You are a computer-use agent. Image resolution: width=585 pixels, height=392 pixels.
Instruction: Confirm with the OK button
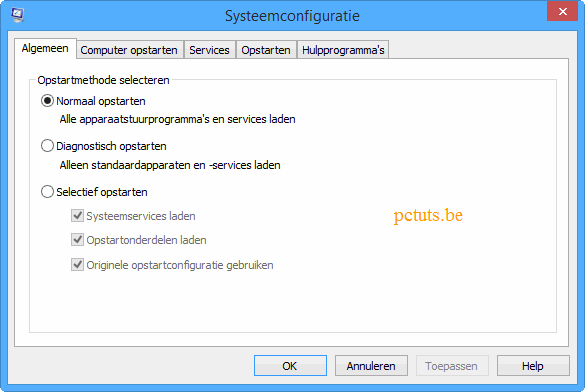pos(290,366)
